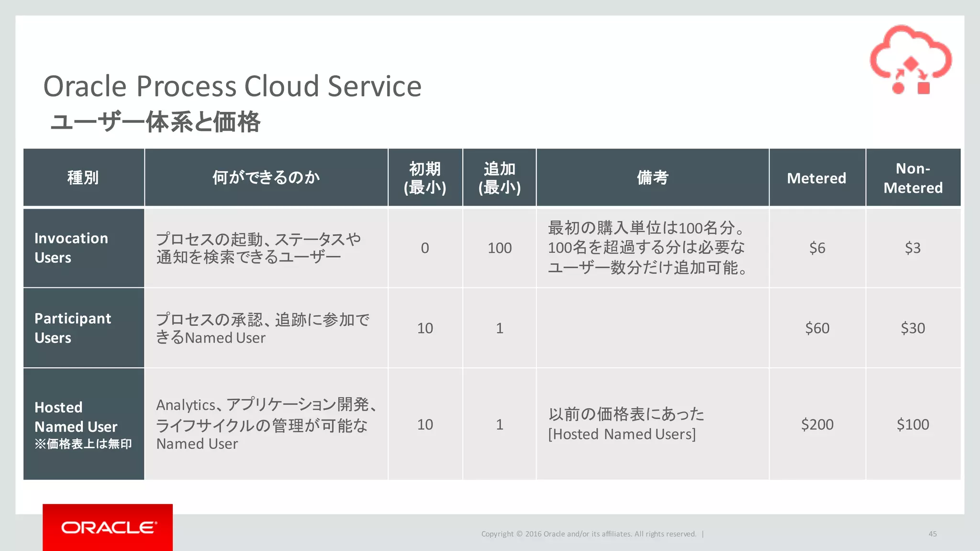Image resolution: width=980 pixels, height=551 pixels.
Task: Click the note '※価格表上は無印'
Action: [83, 444]
